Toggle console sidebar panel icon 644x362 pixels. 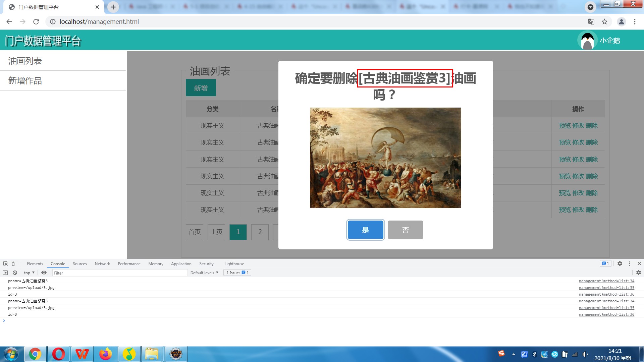pyautogui.click(x=5, y=273)
